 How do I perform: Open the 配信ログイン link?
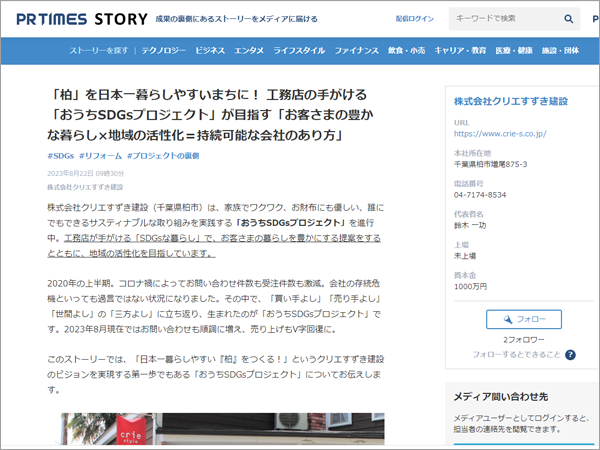tap(415, 19)
